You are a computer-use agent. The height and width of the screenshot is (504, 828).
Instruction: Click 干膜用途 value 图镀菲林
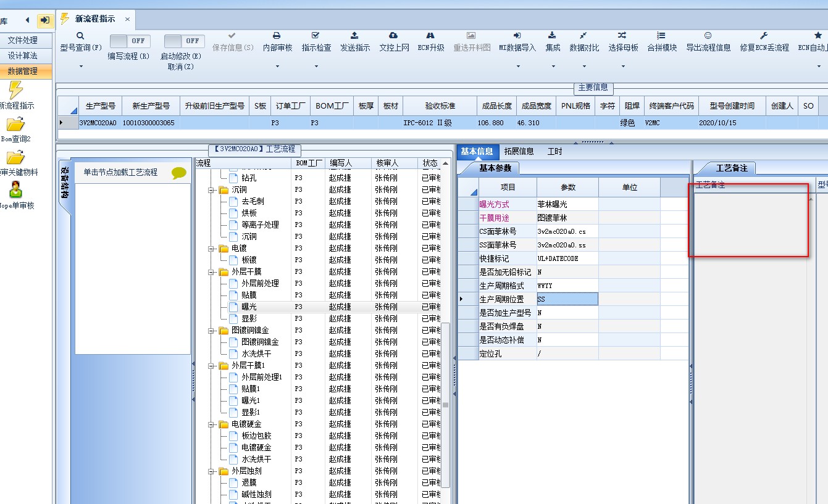[567, 218]
